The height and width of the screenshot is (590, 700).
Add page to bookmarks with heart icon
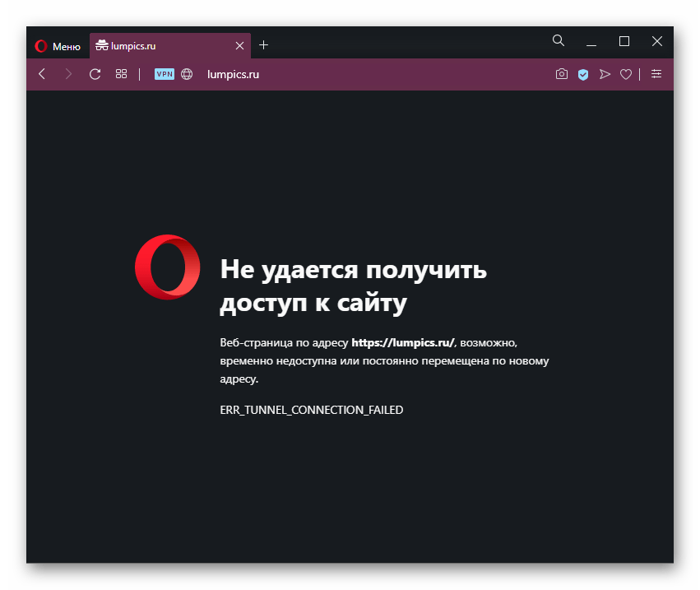pos(626,74)
